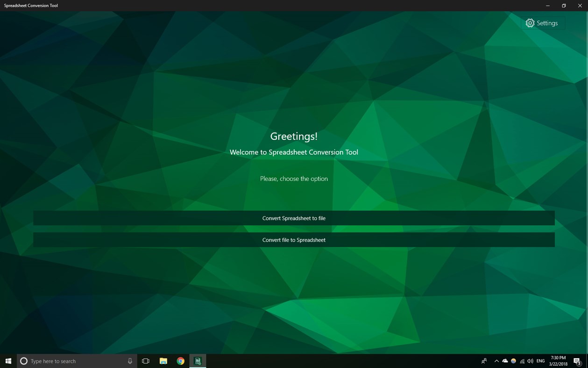Click the Restore Down window control
Viewport: 588px width, 368px height.
[x=563, y=6]
